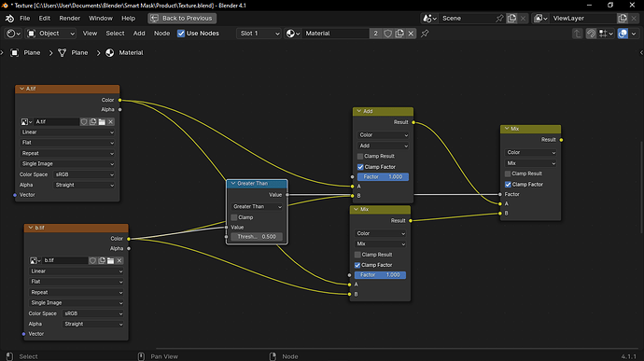Open the View menu in node editor
644x361 pixels.
(x=90, y=34)
